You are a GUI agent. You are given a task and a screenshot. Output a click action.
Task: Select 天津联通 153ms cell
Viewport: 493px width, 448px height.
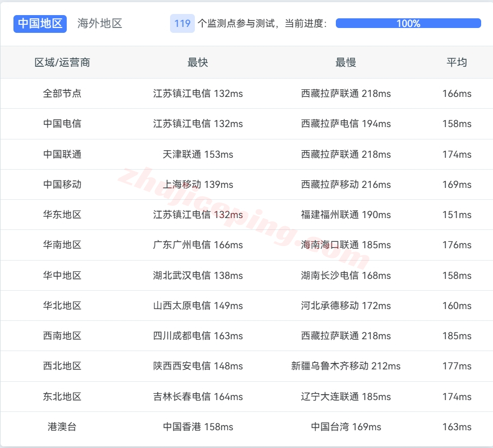pos(198,154)
